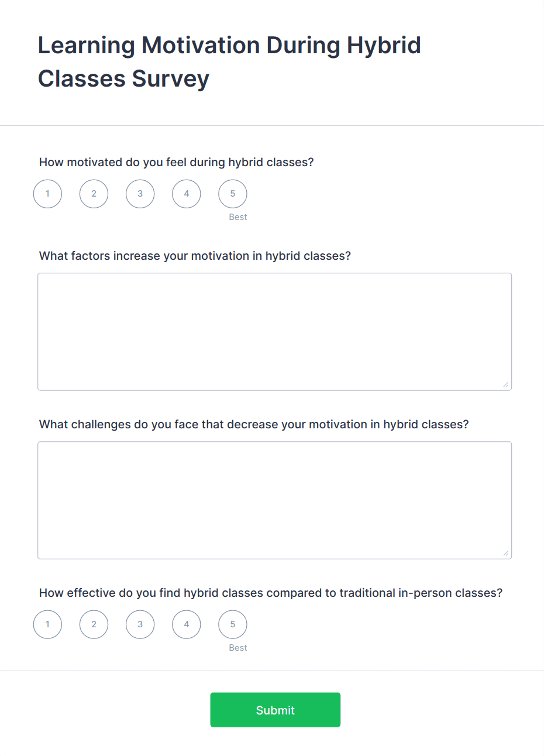Select 5 Best for motivation question
This screenshot has width=544, height=756.
pyautogui.click(x=232, y=194)
